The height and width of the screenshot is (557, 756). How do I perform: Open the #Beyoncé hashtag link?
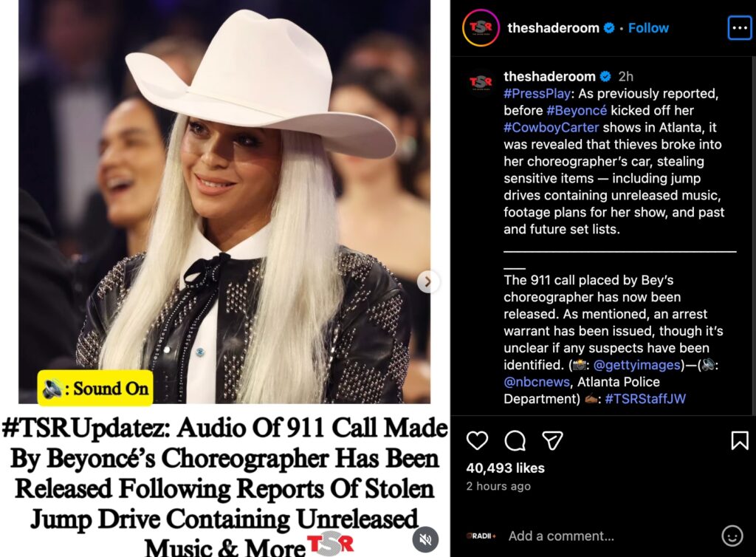[577, 110]
